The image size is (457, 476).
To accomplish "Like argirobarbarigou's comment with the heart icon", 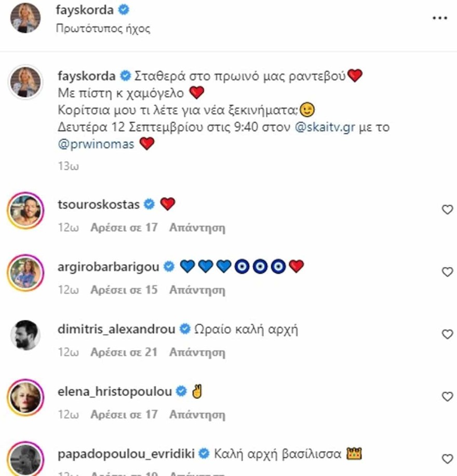I will pos(447,273).
